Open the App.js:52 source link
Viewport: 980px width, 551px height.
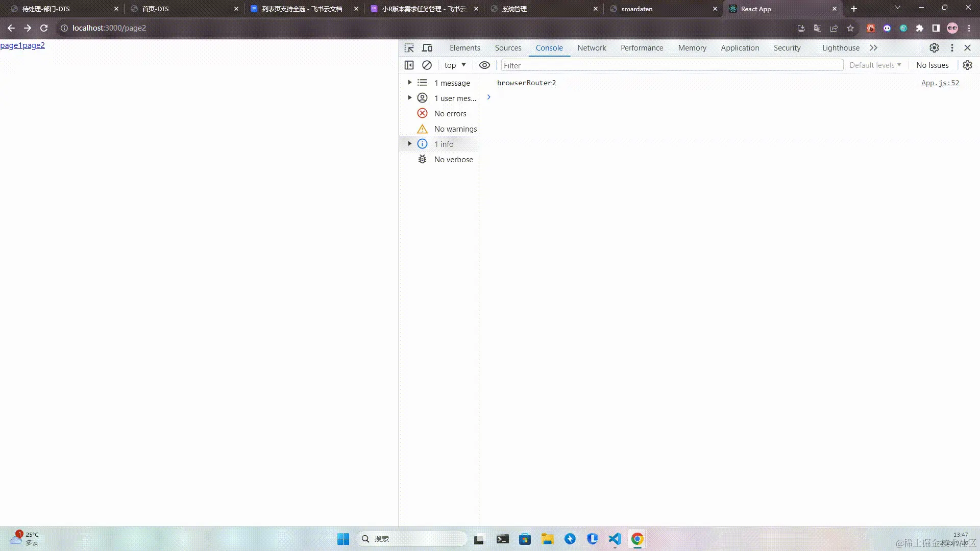point(940,83)
